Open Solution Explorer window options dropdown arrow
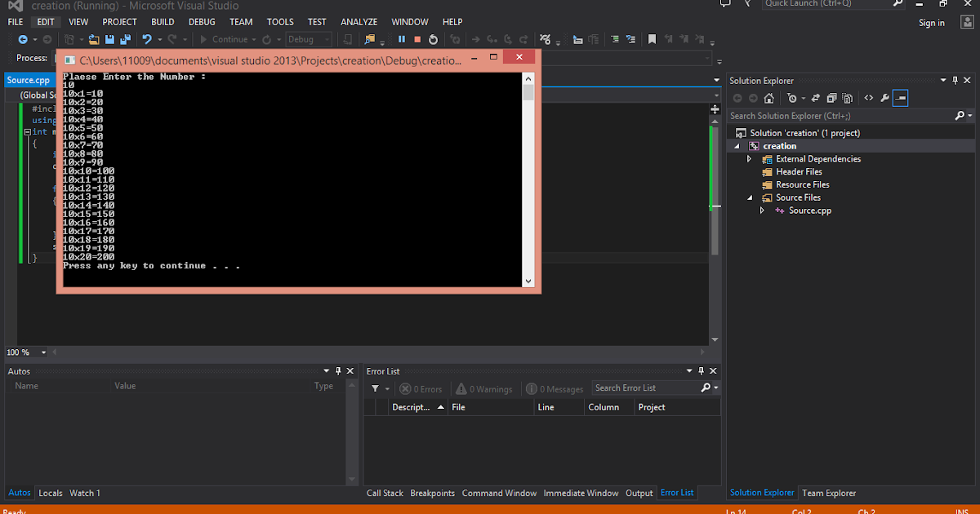This screenshot has height=514, width=980. tap(943, 80)
